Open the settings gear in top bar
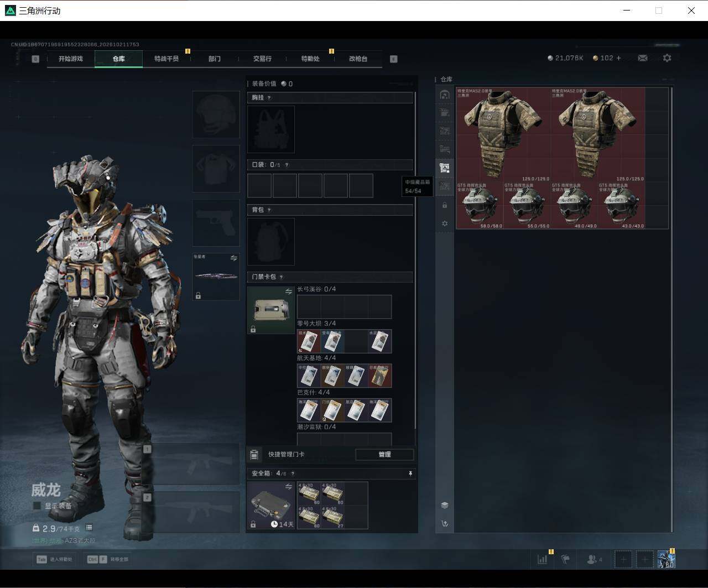Screen dimensions: 708x588 coord(667,58)
